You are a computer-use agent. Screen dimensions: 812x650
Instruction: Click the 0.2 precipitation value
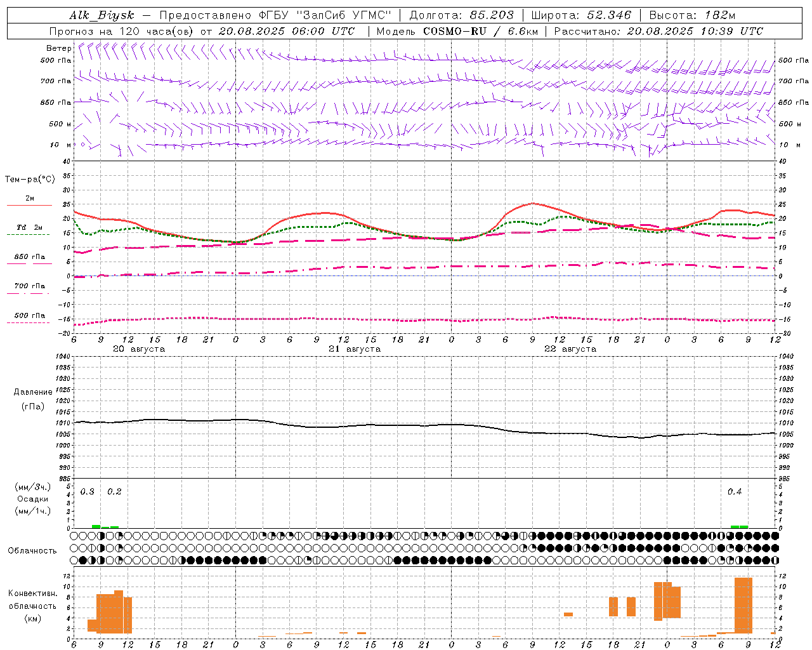(x=114, y=491)
